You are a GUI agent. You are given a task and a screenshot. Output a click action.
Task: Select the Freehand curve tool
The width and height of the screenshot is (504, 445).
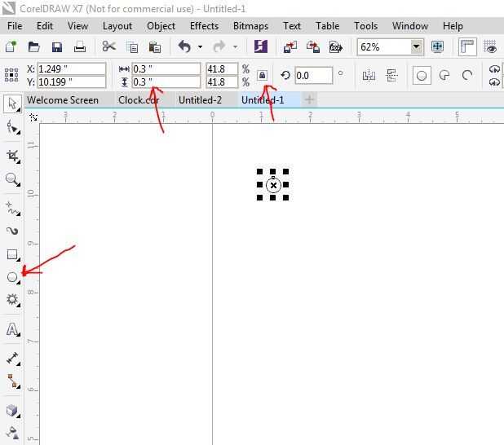coord(12,208)
